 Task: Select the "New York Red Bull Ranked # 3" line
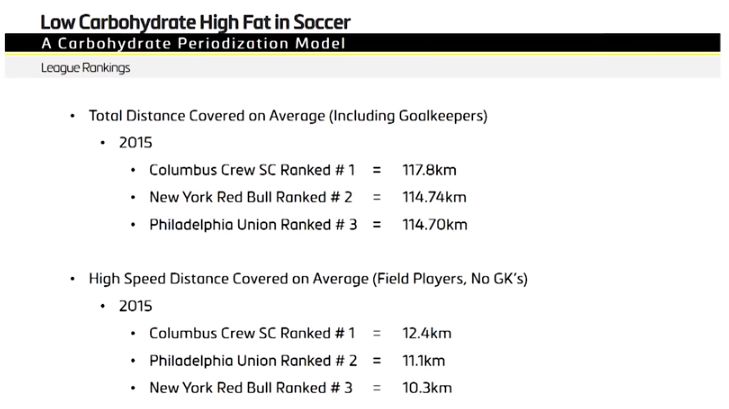[251, 387]
